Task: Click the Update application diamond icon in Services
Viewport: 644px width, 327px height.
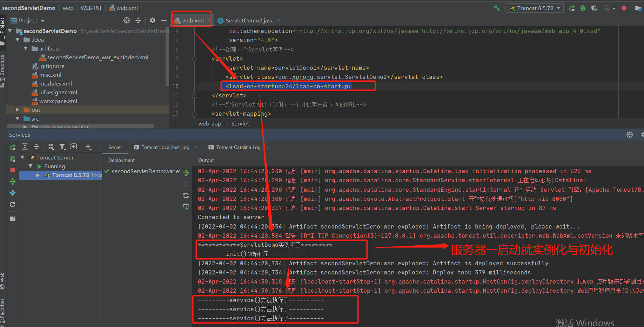Action: pos(13,193)
